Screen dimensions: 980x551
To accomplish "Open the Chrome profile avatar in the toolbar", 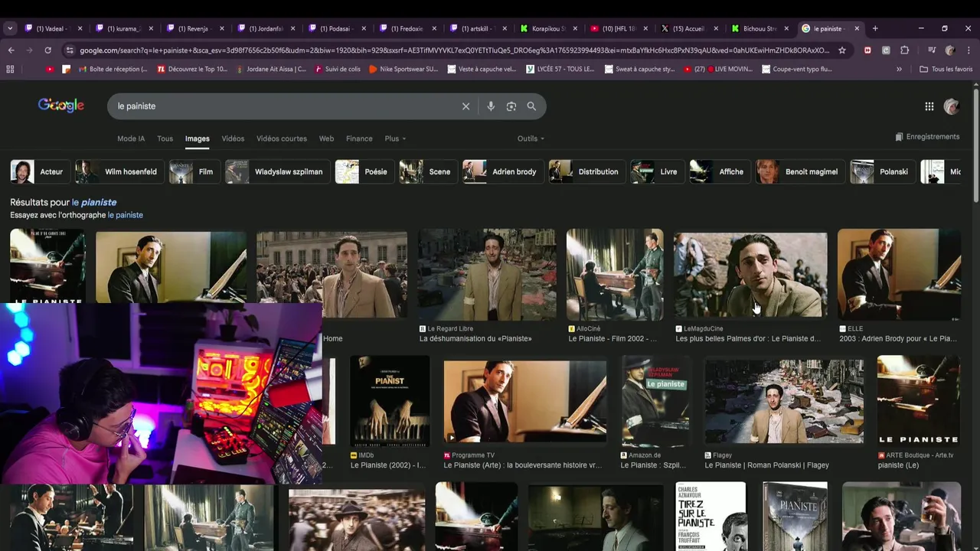I will pos(950,51).
